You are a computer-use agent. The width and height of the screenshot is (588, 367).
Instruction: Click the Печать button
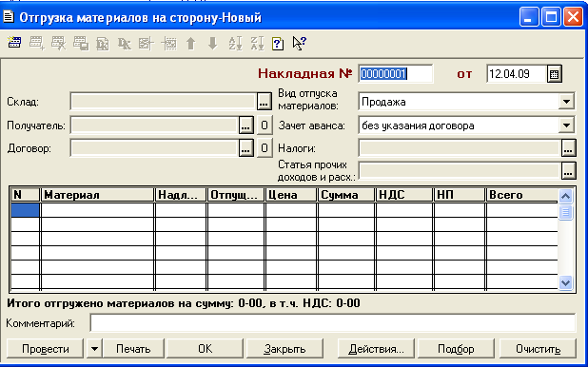click(133, 349)
